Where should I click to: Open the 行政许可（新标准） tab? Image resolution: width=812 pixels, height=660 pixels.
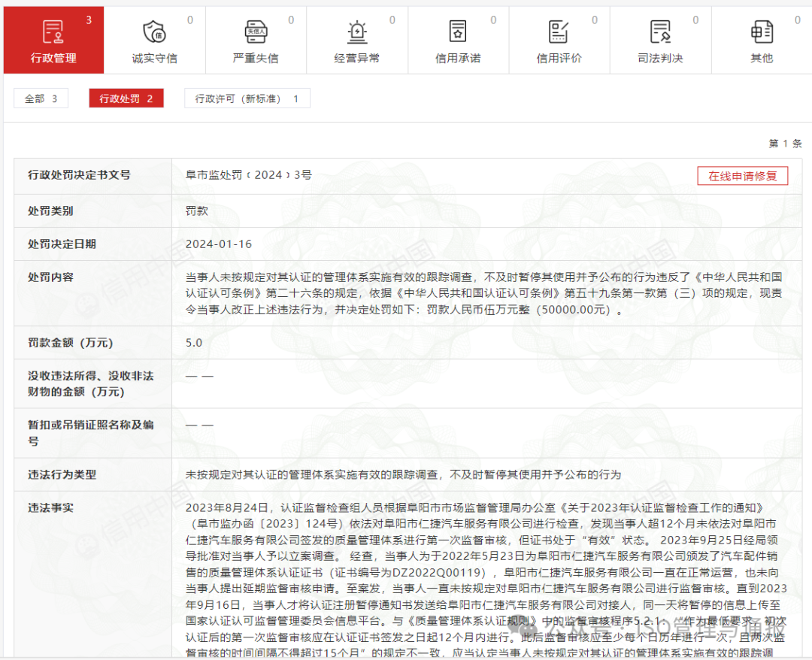(247, 98)
